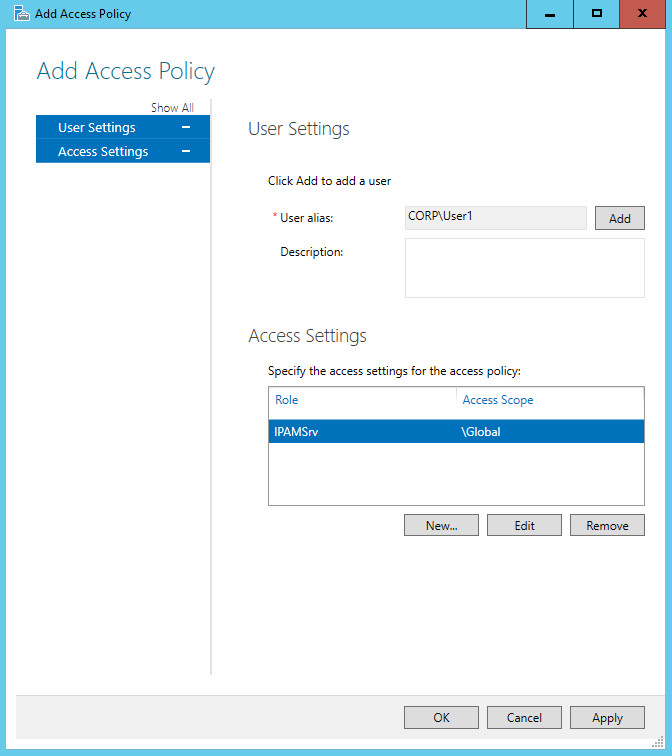672x756 pixels.
Task: Cancel the Add Access Policy dialog
Action: [x=524, y=717]
